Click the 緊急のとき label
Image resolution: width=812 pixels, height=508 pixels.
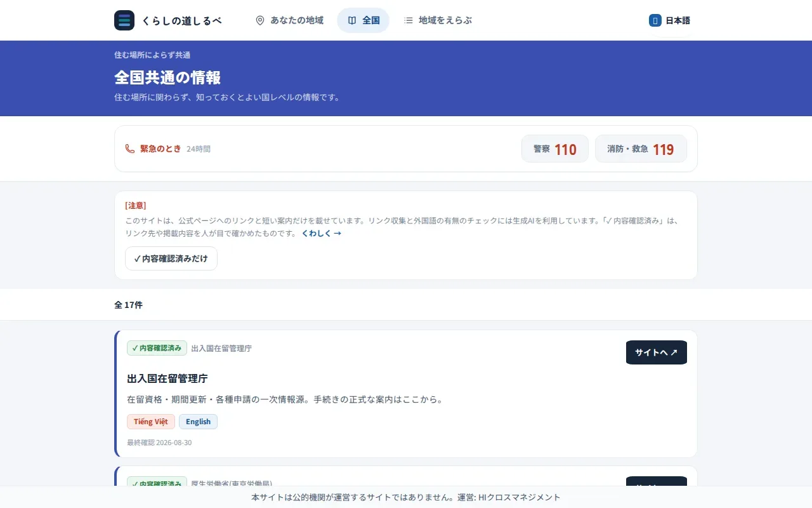(160, 149)
